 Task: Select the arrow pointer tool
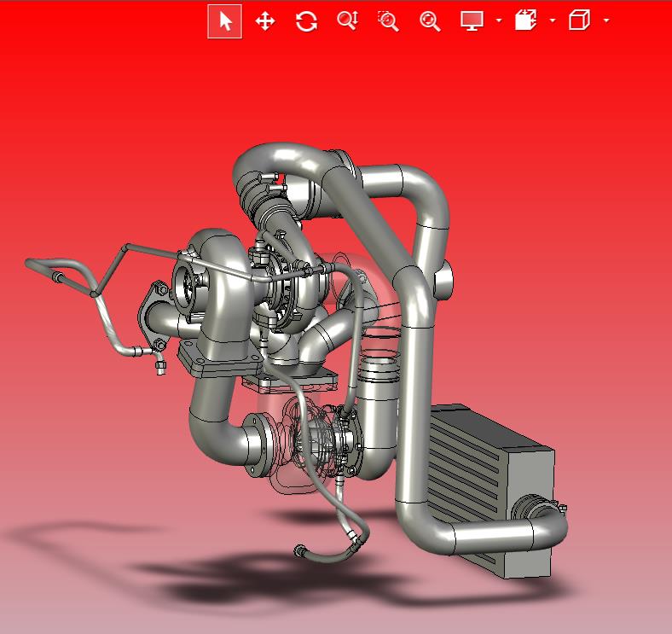225,21
